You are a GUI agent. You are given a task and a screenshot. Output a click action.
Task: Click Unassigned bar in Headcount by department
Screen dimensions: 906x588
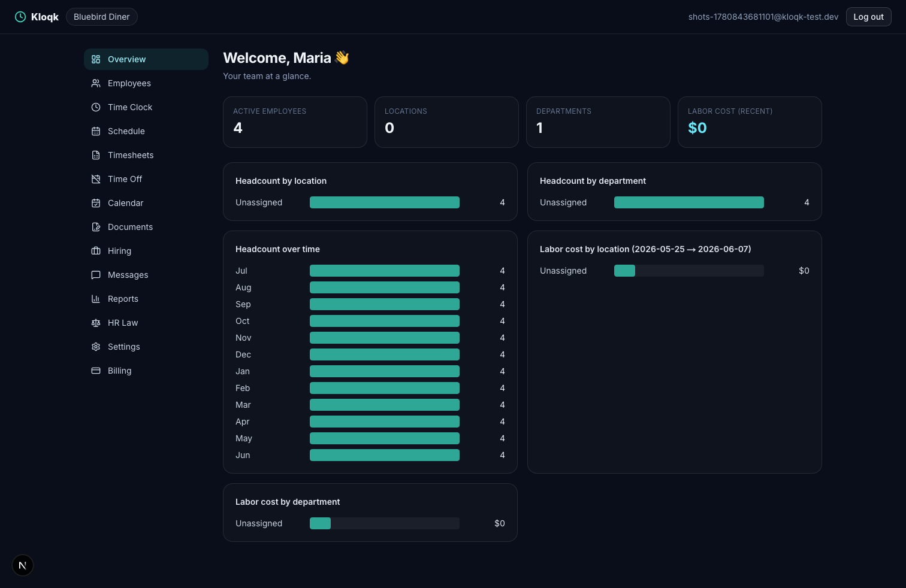(x=689, y=202)
